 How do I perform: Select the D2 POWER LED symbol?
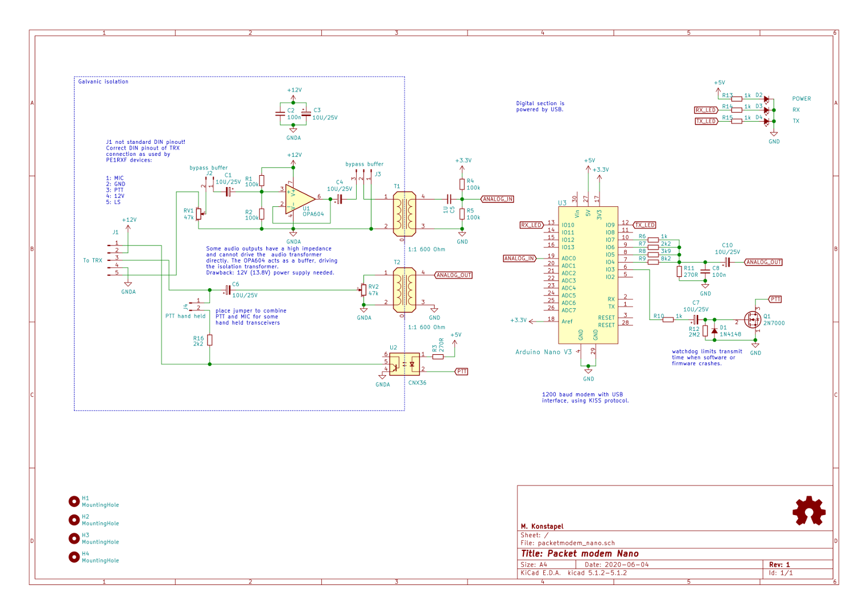[766, 99]
